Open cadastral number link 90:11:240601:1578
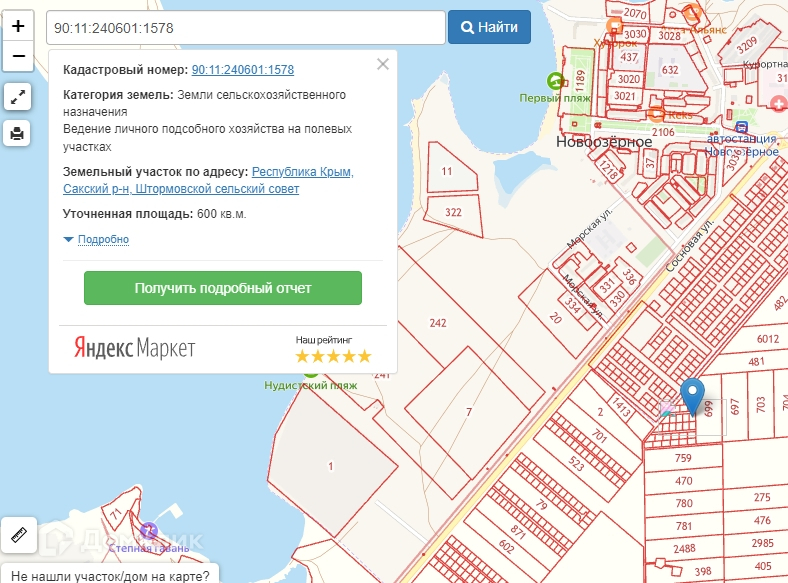The image size is (788, 583). pyautogui.click(x=242, y=70)
